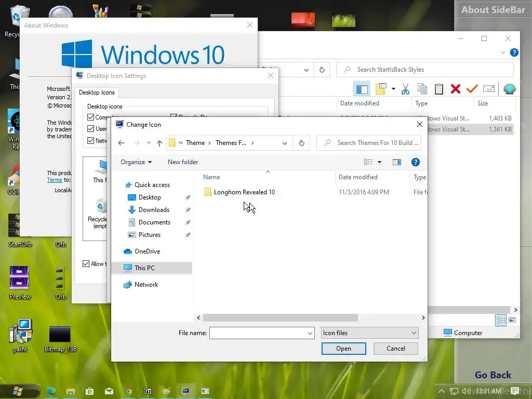Image resolution: width=532 pixels, height=399 pixels.
Task: Open help in the Change Icon dialog
Action: tap(416, 162)
